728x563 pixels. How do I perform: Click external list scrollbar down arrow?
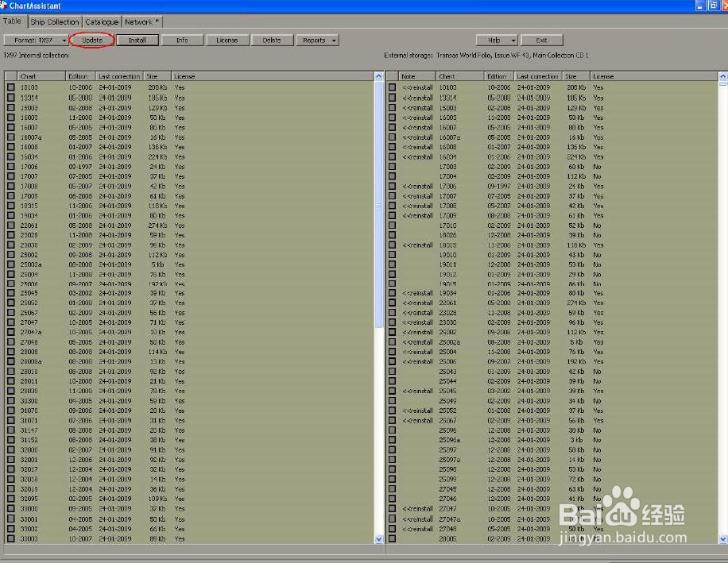[722, 539]
